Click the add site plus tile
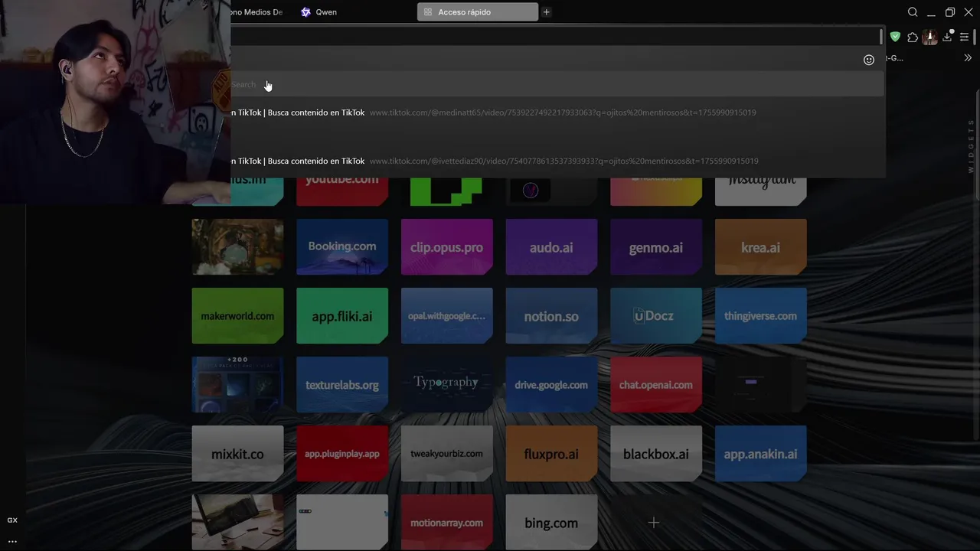 click(653, 522)
